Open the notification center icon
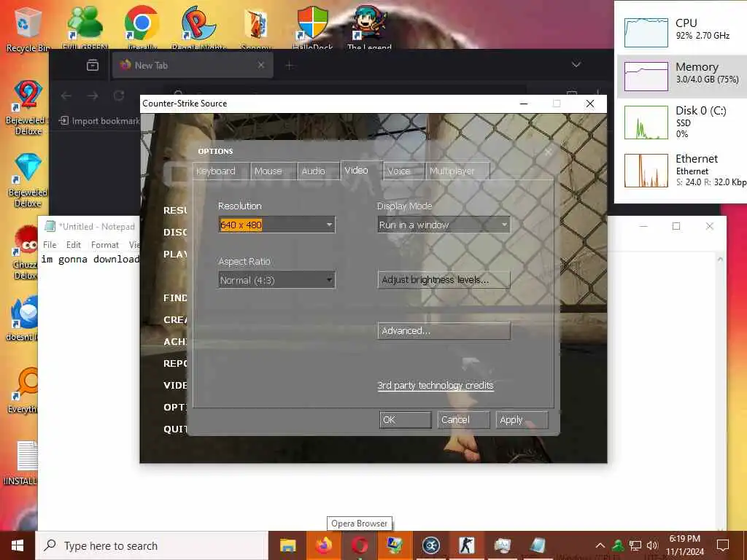The width and height of the screenshot is (747, 560). (x=723, y=545)
